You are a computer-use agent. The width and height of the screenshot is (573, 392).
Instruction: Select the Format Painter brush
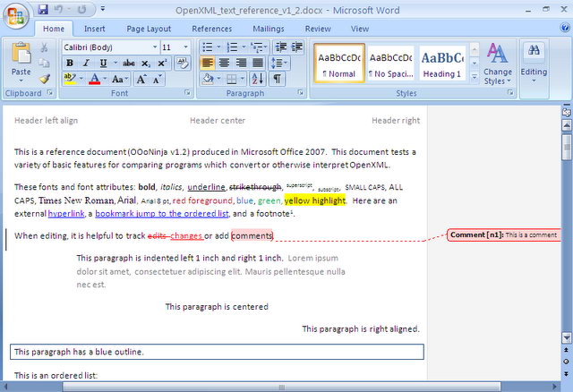[x=44, y=79]
